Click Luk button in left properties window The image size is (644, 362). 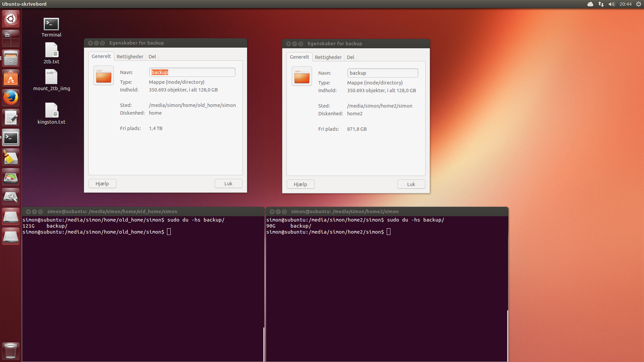[228, 184]
